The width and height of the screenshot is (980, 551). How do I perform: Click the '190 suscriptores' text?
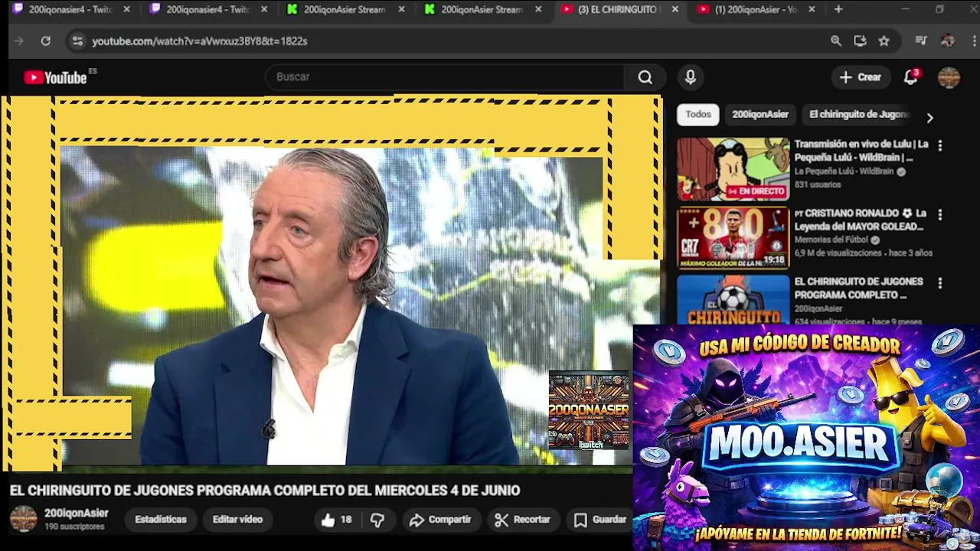(x=74, y=527)
